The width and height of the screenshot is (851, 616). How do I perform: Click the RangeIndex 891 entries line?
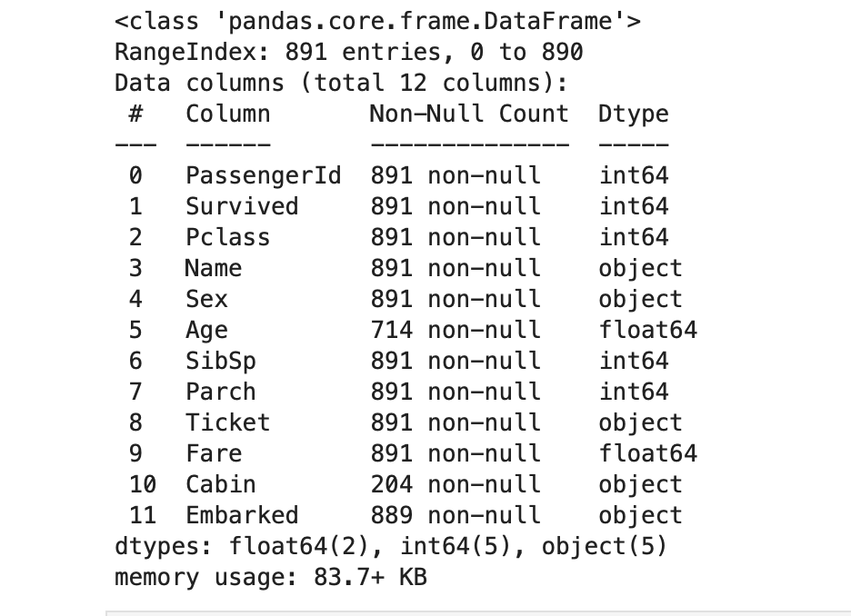tap(348, 52)
